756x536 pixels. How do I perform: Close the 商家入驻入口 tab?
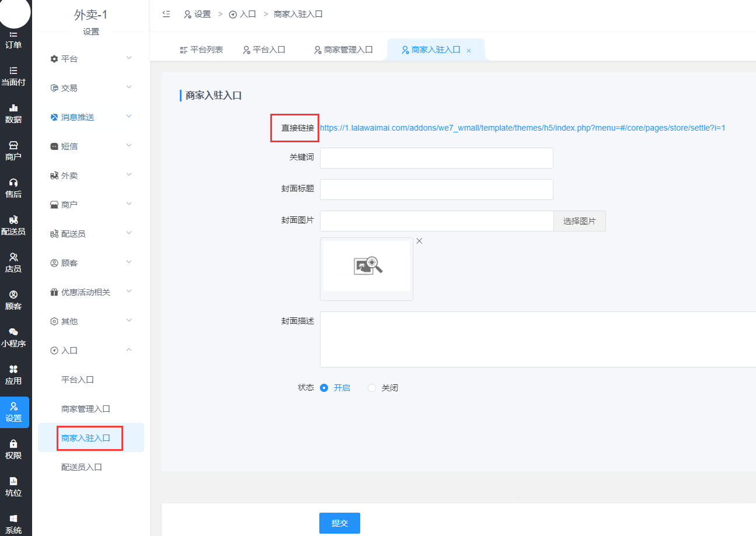(x=469, y=51)
